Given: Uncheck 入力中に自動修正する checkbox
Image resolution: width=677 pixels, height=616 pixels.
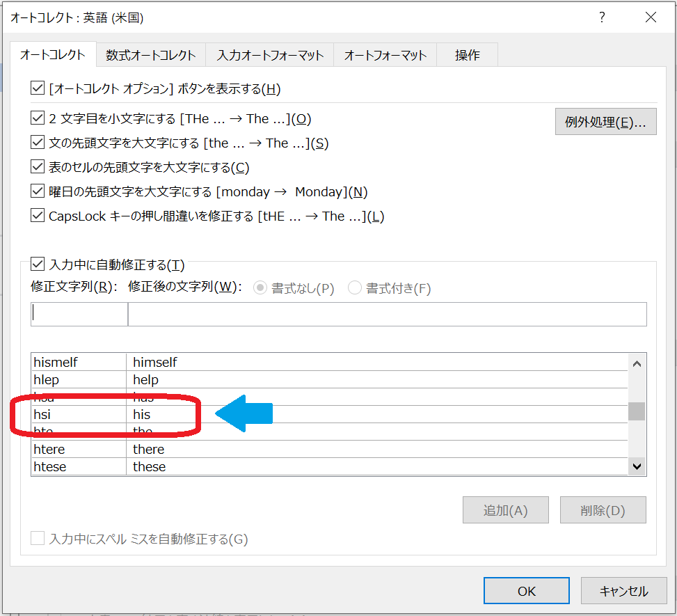Looking at the screenshot, I should tap(38, 264).
